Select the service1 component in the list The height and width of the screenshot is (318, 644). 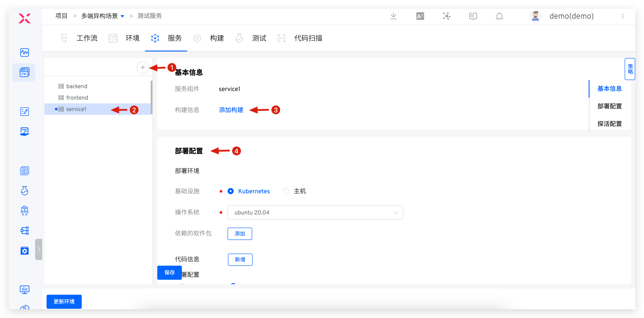coord(76,109)
